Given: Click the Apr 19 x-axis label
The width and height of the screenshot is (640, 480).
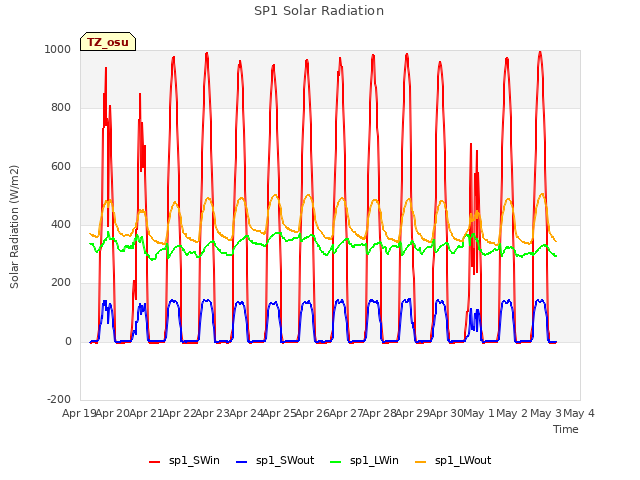Looking at the screenshot, I should [79, 413].
